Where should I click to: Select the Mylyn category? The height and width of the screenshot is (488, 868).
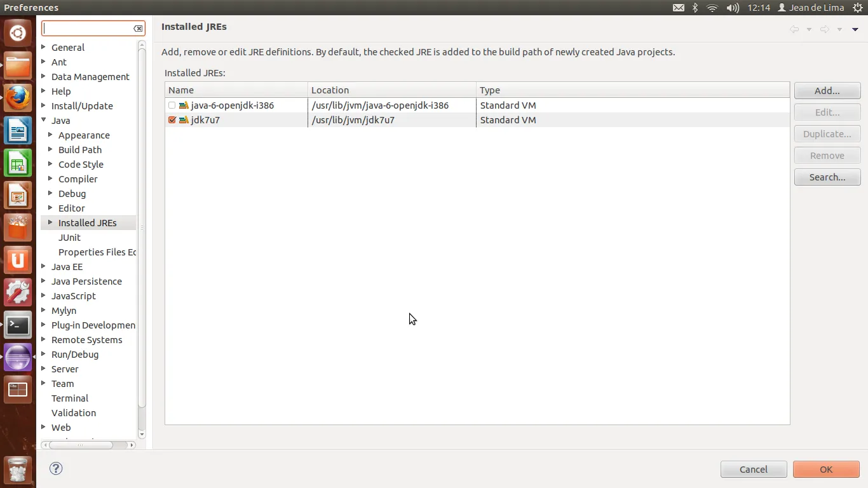tap(64, 311)
